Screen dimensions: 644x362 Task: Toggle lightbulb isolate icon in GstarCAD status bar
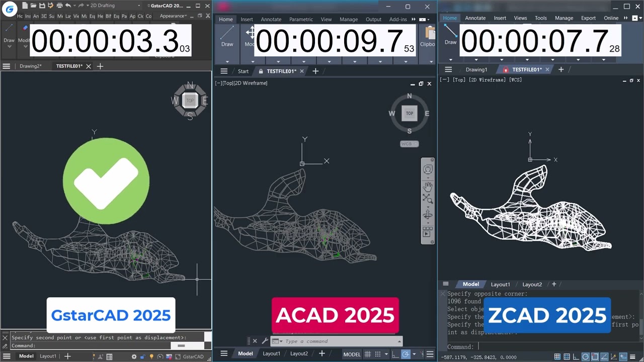pyautogui.click(x=151, y=357)
